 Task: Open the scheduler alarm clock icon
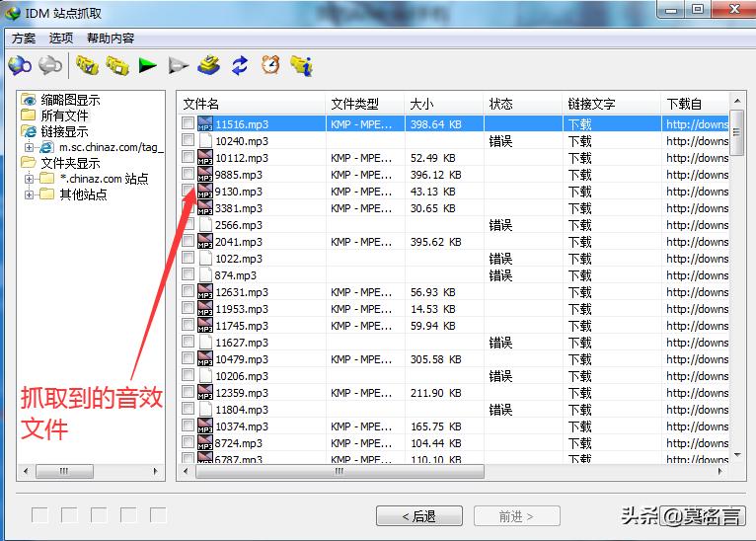(270, 64)
